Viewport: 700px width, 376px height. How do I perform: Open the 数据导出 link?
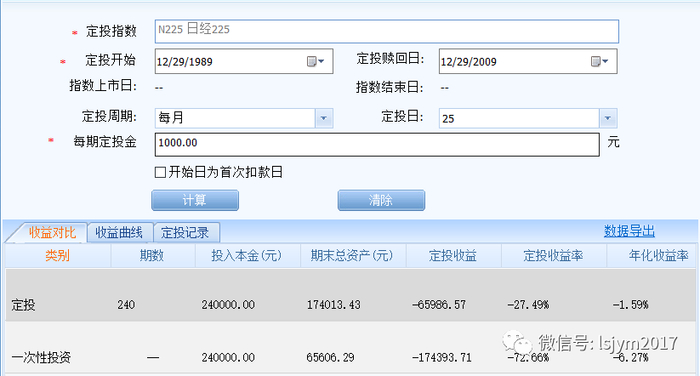tap(629, 231)
